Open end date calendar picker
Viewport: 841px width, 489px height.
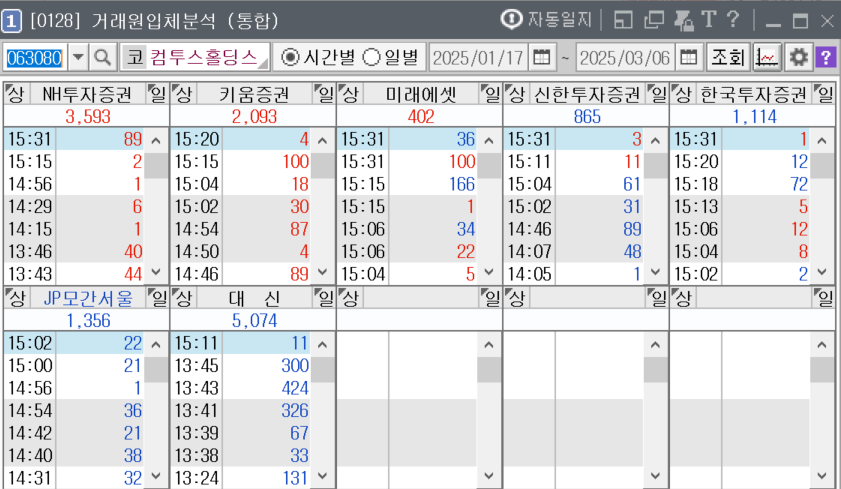pos(688,57)
